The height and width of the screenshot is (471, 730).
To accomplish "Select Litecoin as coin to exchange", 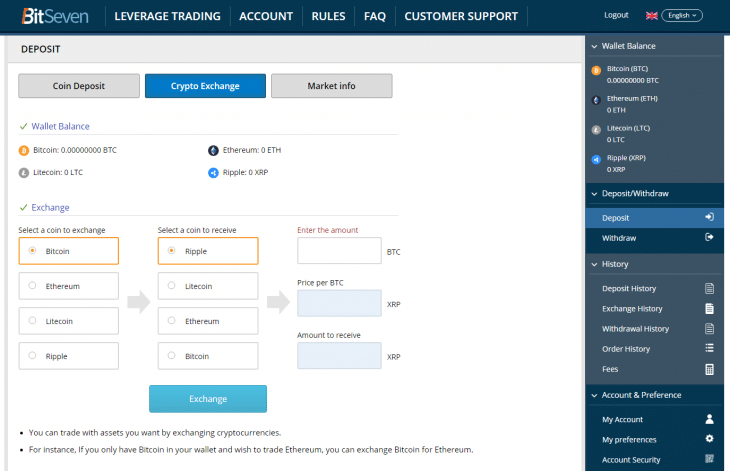I will (x=69, y=321).
